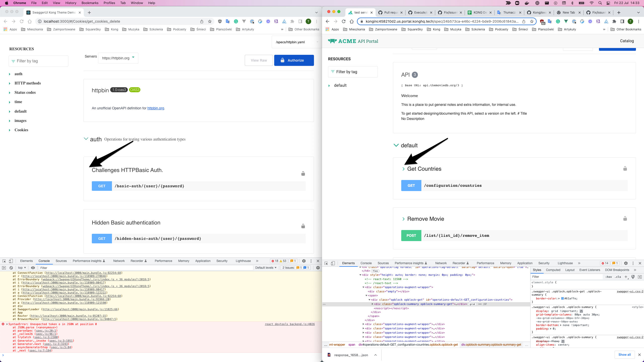This screenshot has height=362, width=644.
Task: Open the console sidebar panel icon
Action: (x=4, y=268)
